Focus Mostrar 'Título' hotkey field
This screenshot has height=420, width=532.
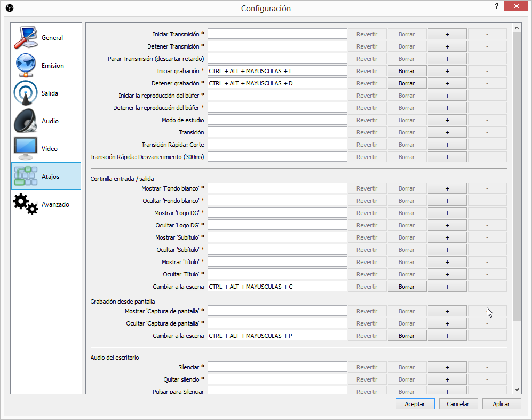(277, 261)
